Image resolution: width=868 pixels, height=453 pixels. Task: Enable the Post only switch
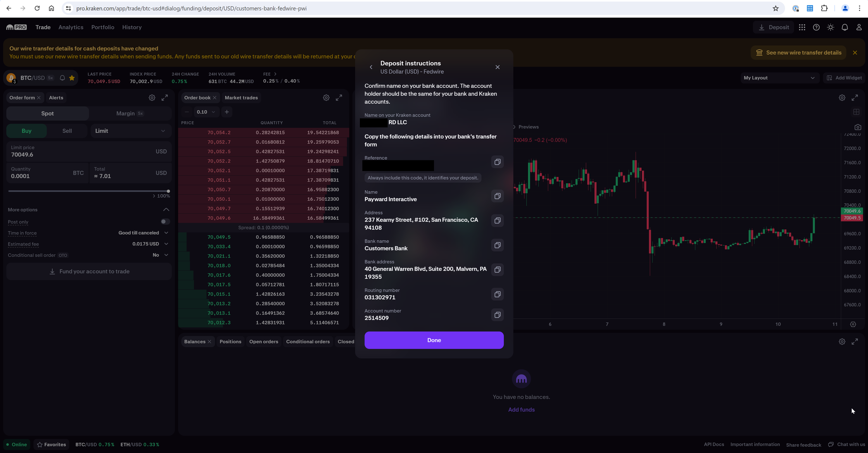[165, 222]
